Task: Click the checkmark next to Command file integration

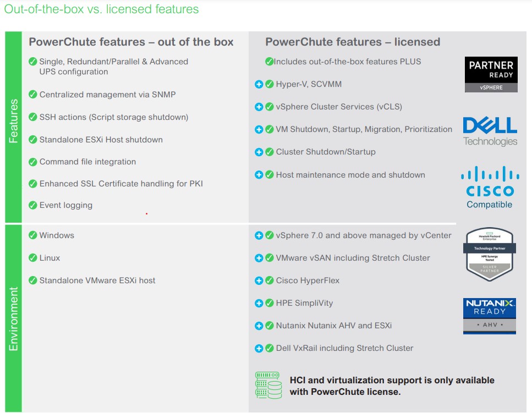Action: (33, 162)
